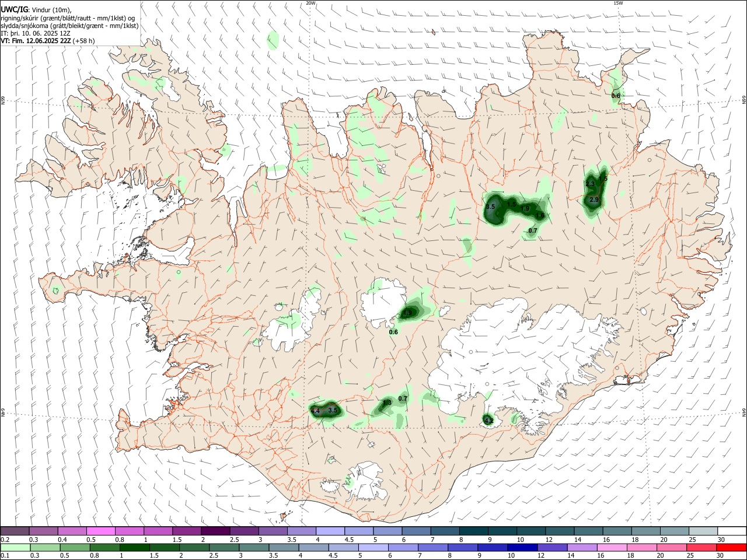Click upper legend white swatch above 30
Image resolution: width=747 pixels, height=560 pixels.
pos(732,531)
